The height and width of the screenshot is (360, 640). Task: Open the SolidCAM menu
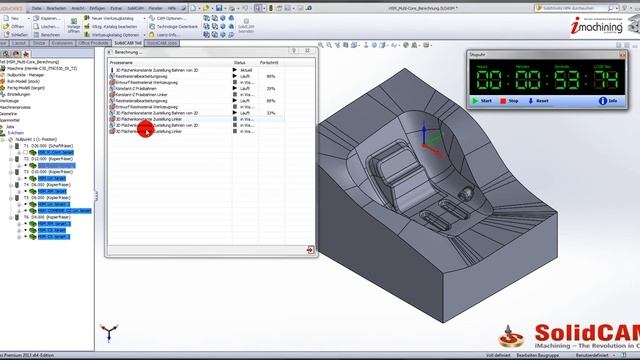(136, 8)
